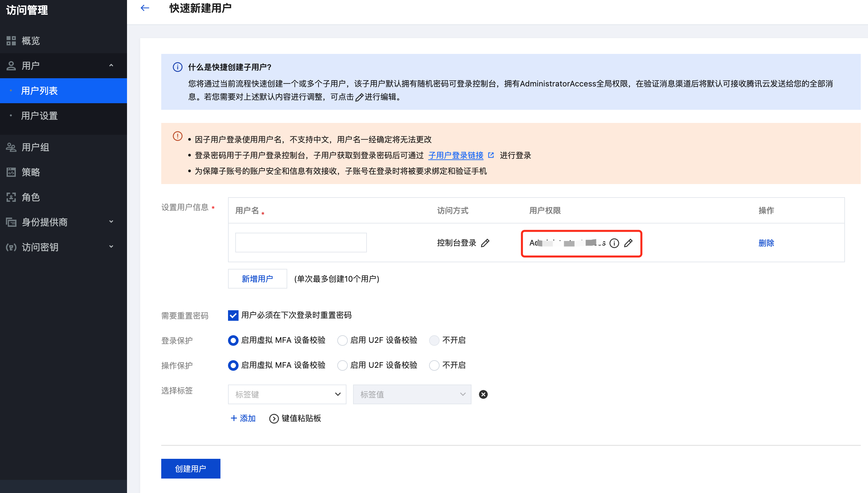Open 键值粘贴板 arrow icon
The image size is (868, 493).
[x=273, y=418]
